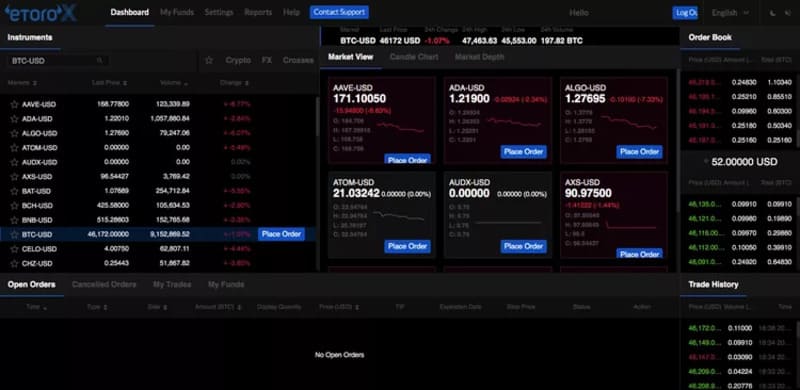Sort instruments by Last Price
The height and width of the screenshot is (390, 800).
point(110,83)
